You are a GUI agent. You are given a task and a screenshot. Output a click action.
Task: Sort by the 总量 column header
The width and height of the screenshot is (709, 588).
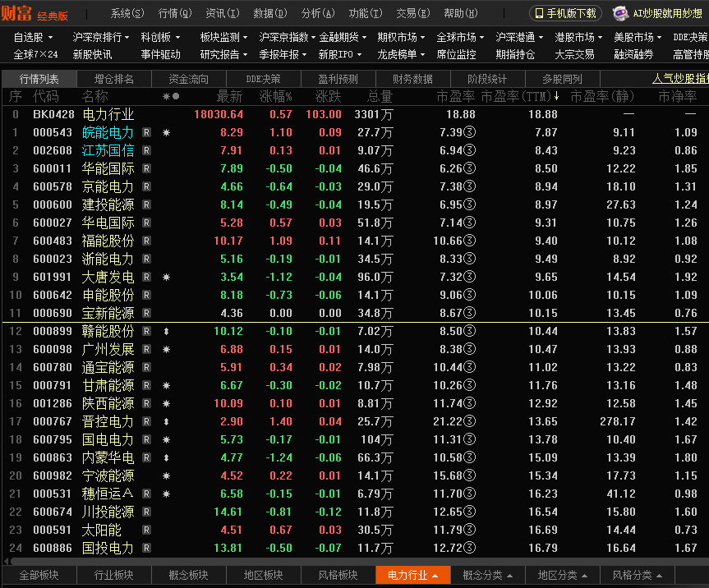tap(380, 96)
